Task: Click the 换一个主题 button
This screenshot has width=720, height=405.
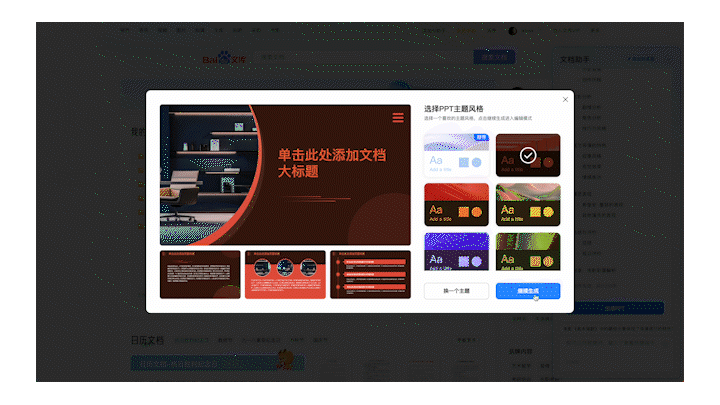Action: [x=456, y=291]
